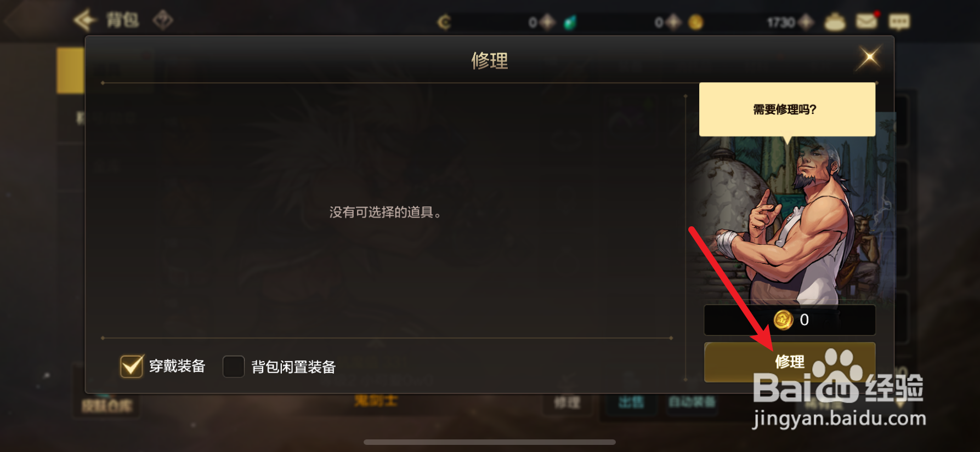Open the coin pouch icon in top bar
Viewport: 980px width, 452px height.
pyautogui.click(x=835, y=22)
